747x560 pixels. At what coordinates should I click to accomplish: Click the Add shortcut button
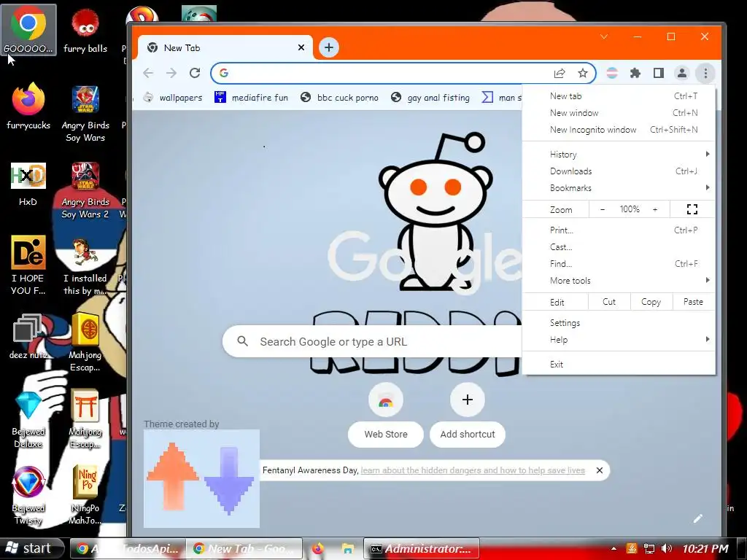point(468,415)
